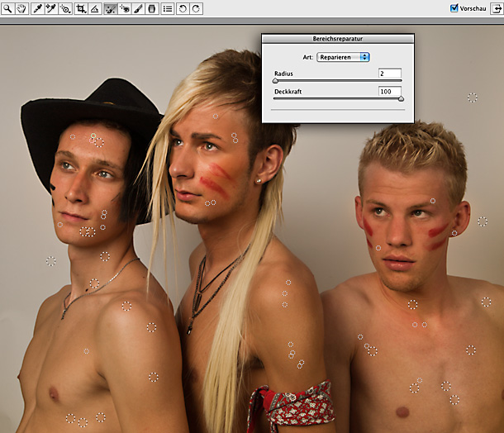
Task: Click the Deckkraft label text
Action: coord(288,92)
